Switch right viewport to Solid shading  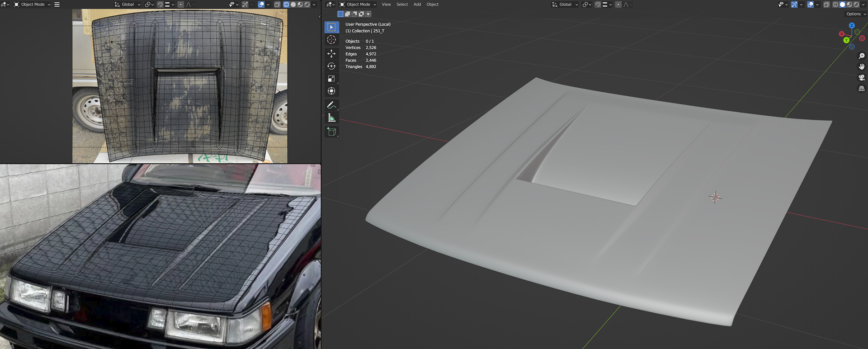pyautogui.click(x=842, y=5)
